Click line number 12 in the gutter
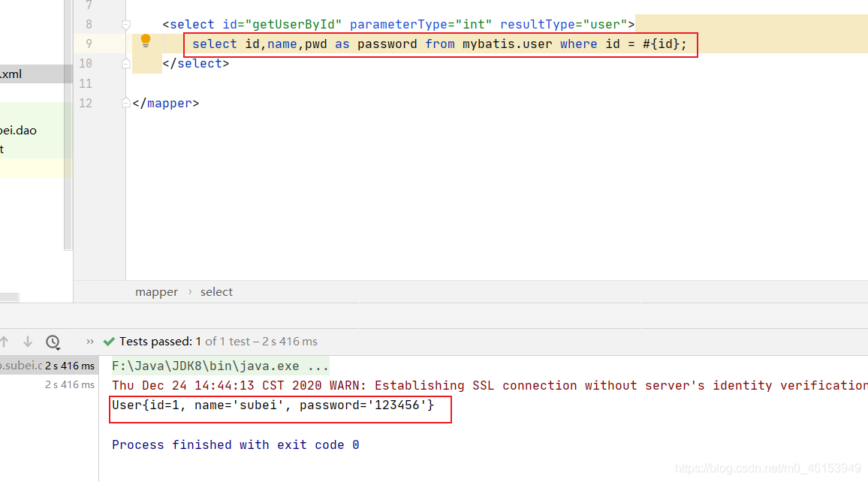The image size is (868, 482). click(x=86, y=103)
